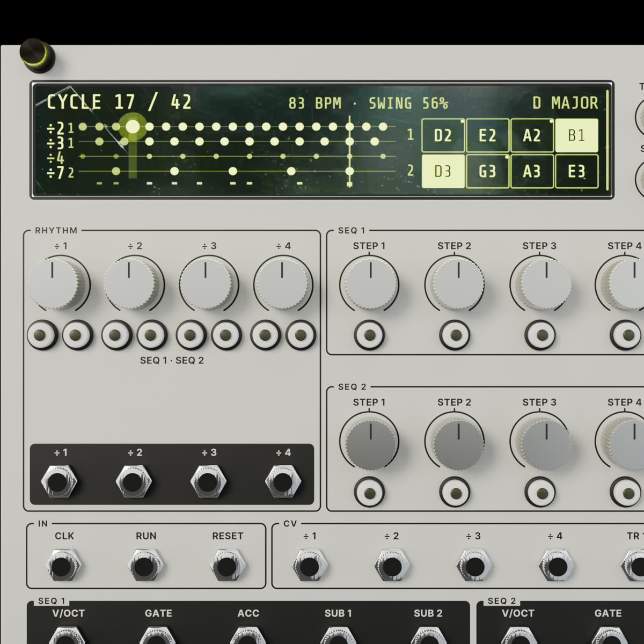Toggle the button below SEQ 1 STEP 4

click(x=626, y=335)
